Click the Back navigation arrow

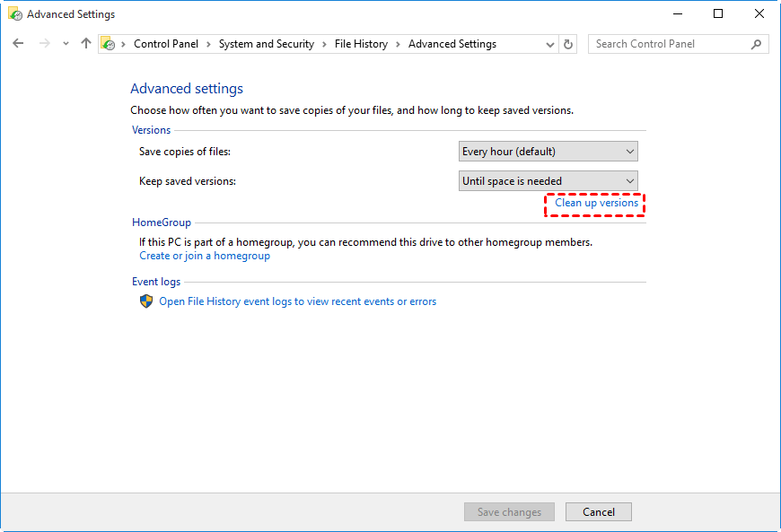pos(18,44)
